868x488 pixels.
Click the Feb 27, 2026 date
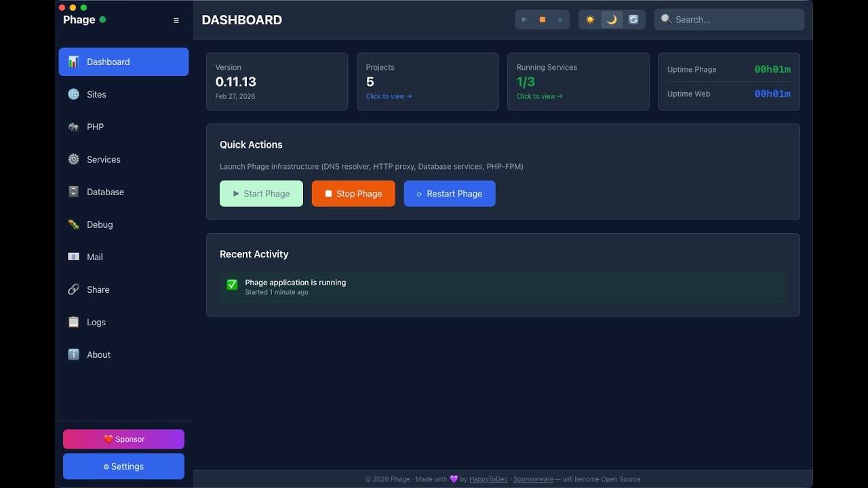(x=235, y=96)
